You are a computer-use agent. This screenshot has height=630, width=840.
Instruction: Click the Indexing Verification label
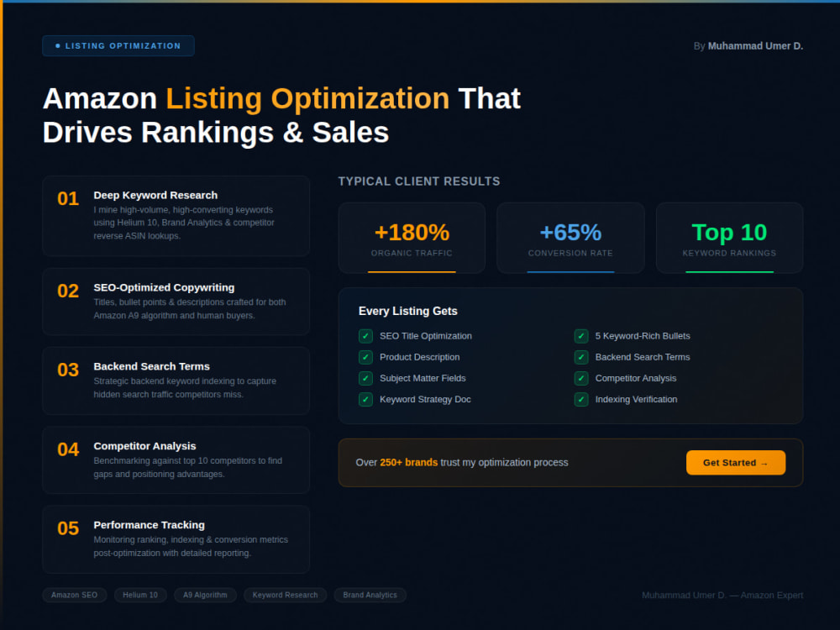(636, 400)
